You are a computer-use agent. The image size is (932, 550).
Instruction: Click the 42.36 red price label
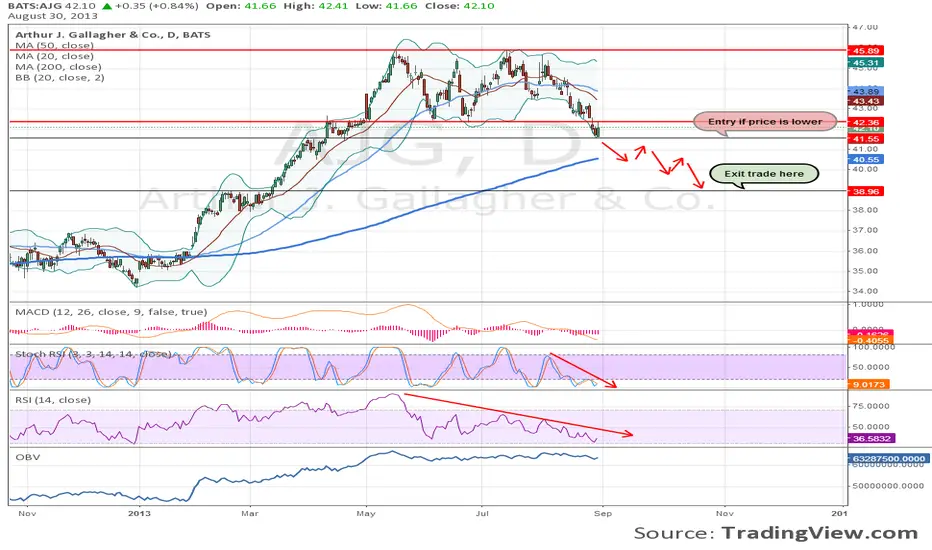click(866, 122)
